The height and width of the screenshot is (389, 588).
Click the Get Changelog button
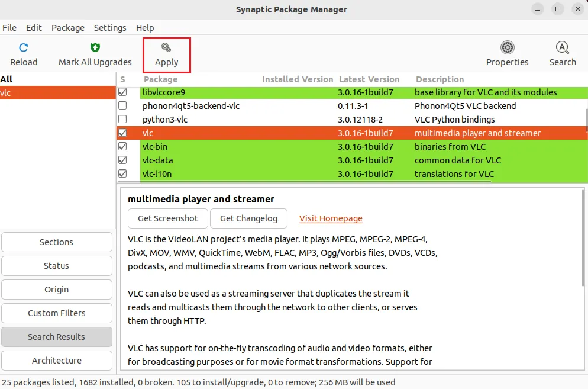248,218
